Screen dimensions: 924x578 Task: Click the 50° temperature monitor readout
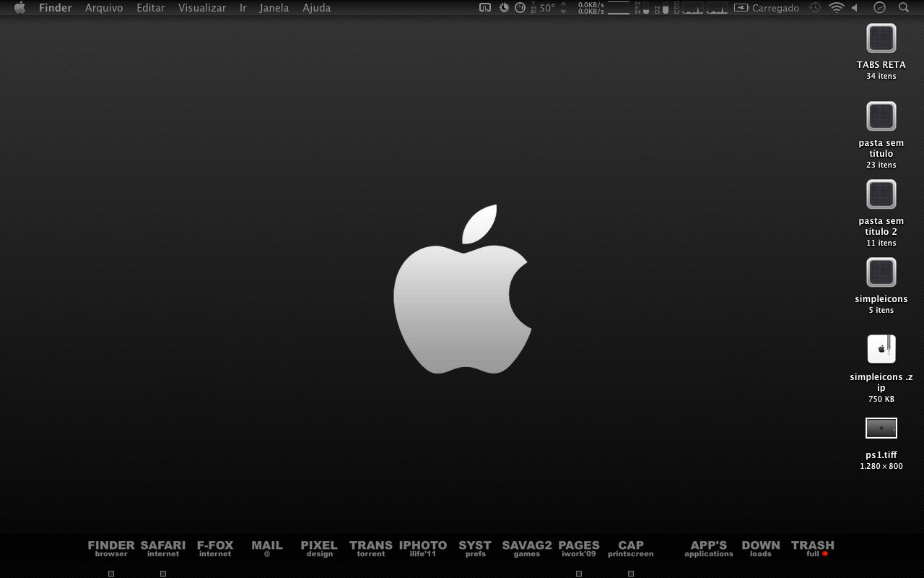tap(543, 8)
